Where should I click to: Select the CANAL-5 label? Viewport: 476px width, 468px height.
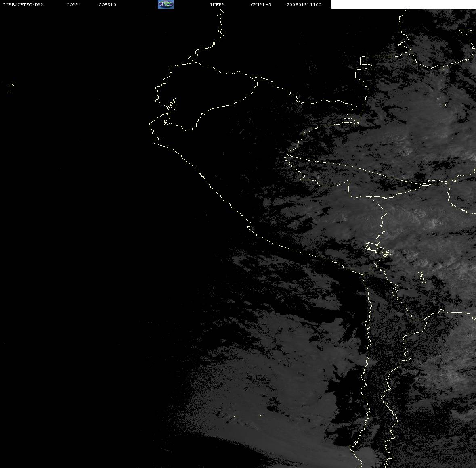pos(261,4)
